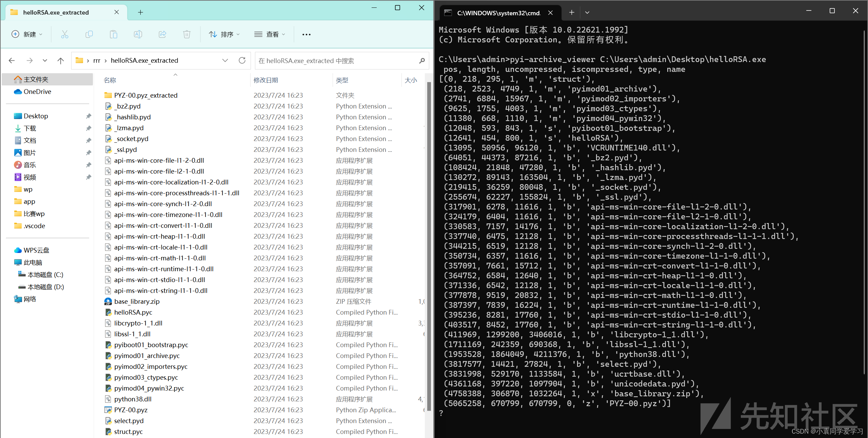Open the 新建 dropdown menu

pyautogui.click(x=27, y=34)
